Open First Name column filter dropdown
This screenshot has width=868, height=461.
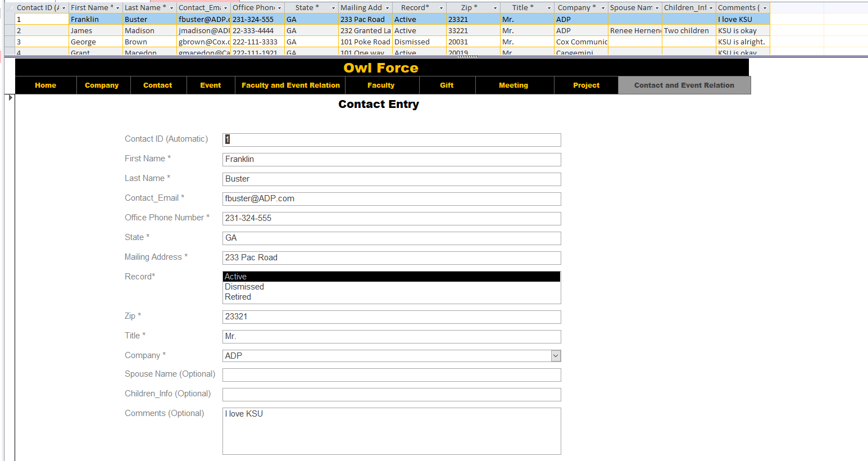click(117, 8)
